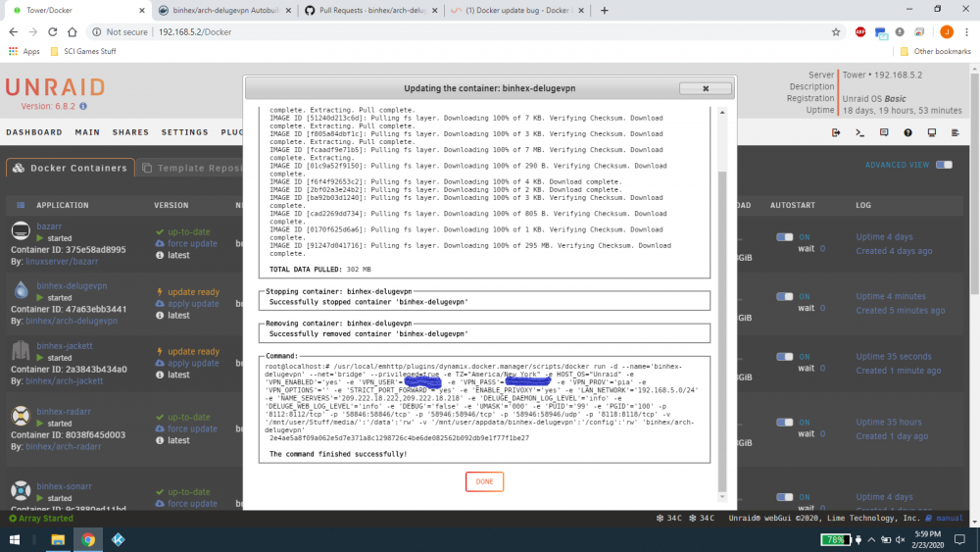Switch to Pull Requests browser tab
Viewport: 980px width, 552px height.
click(x=371, y=10)
